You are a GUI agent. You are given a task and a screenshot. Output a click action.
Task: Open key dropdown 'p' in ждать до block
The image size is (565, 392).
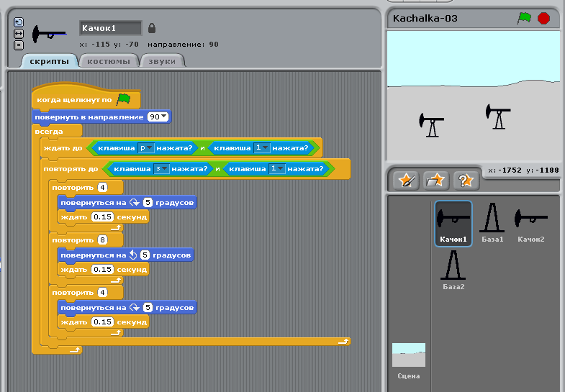(x=145, y=148)
